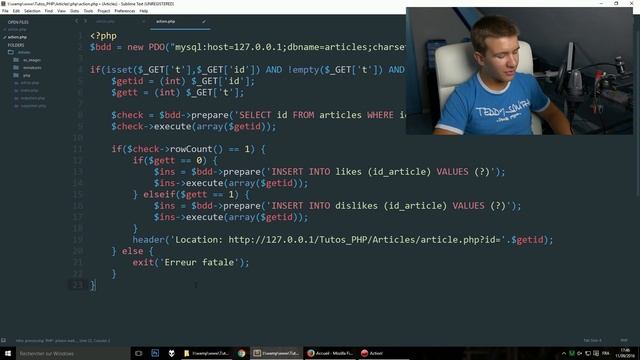This screenshot has height=360, width=640.
Task: Open the Windows Start menu
Action: click(8, 353)
